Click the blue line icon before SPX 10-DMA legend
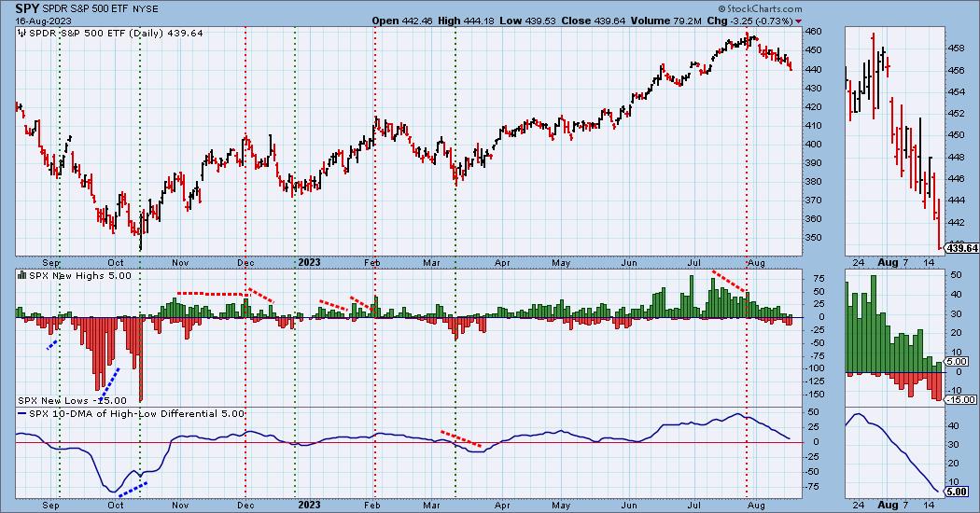 pyautogui.click(x=21, y=413)
